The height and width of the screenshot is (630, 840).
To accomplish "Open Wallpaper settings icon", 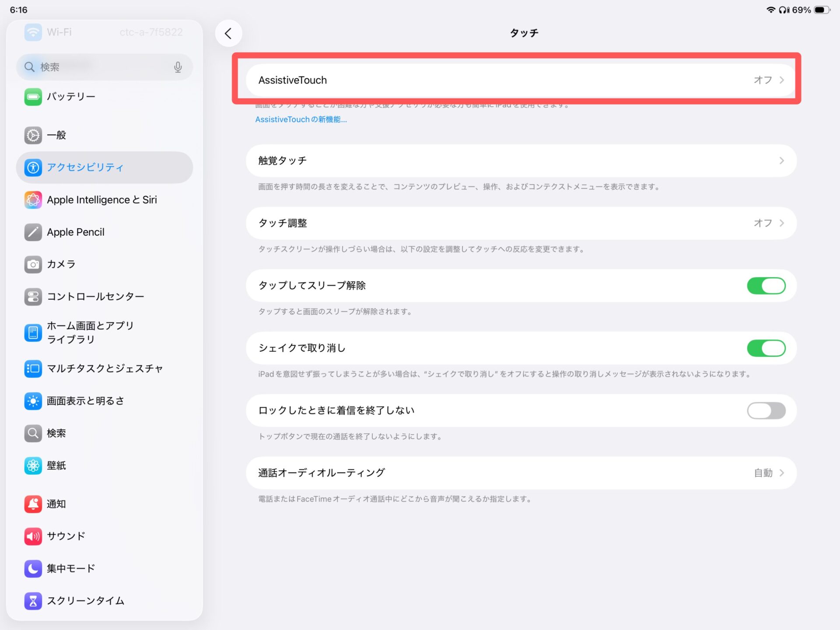I will (x=33, y=465).
